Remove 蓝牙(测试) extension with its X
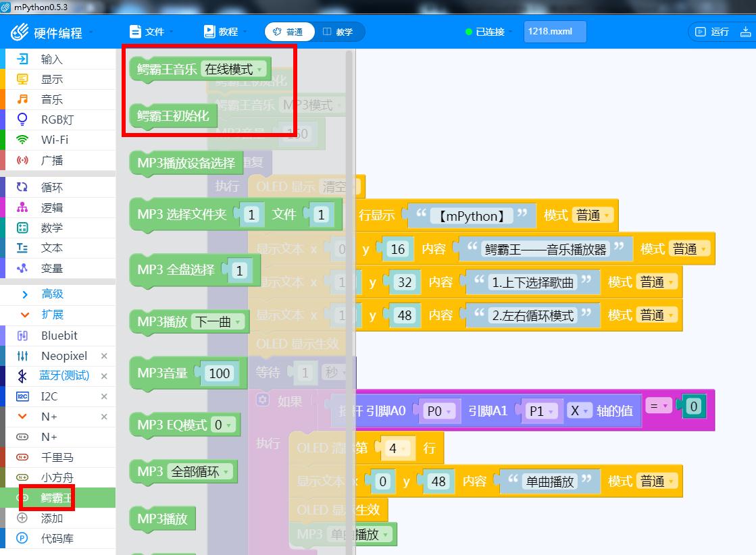 (104, 376)
